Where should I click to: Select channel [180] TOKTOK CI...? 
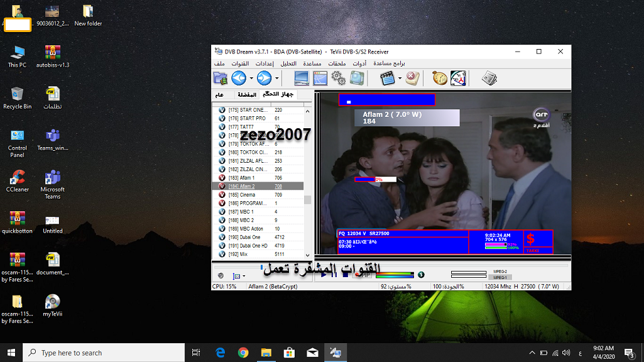coord(258,153)
